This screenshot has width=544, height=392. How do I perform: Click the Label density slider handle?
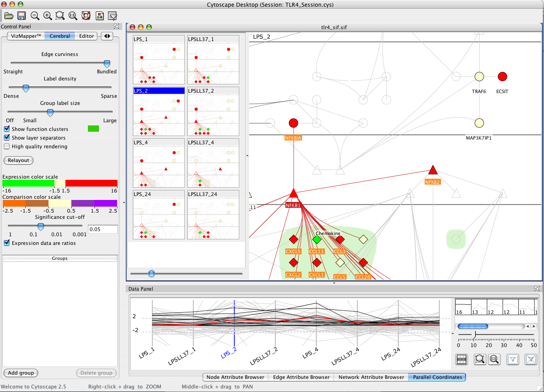click(x=26, y=88)
